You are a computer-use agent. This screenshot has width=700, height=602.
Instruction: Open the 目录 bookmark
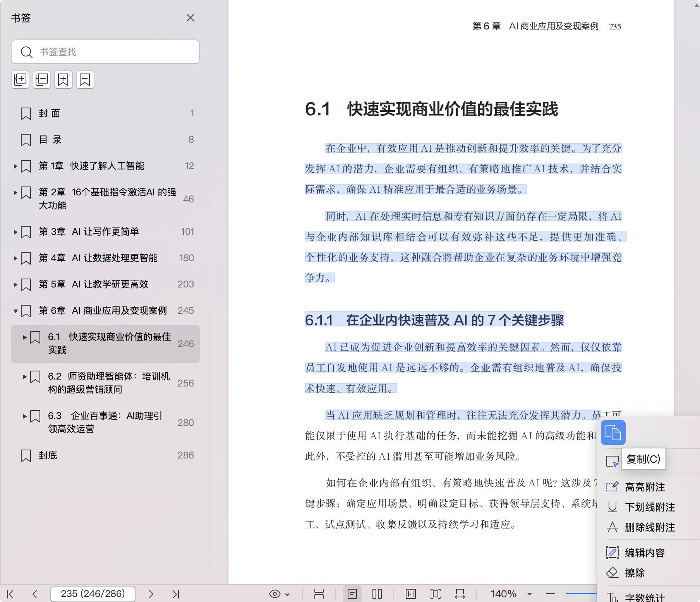[50, 140]
